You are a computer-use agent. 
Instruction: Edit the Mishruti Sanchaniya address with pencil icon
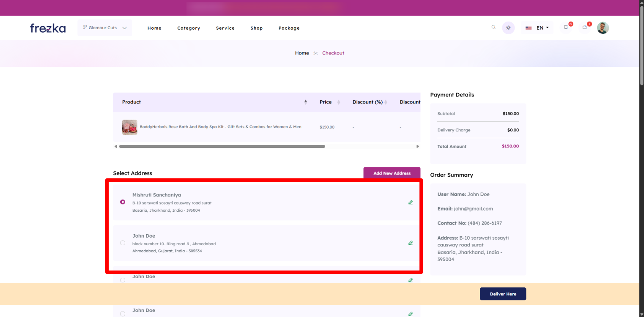click(410, 202)
